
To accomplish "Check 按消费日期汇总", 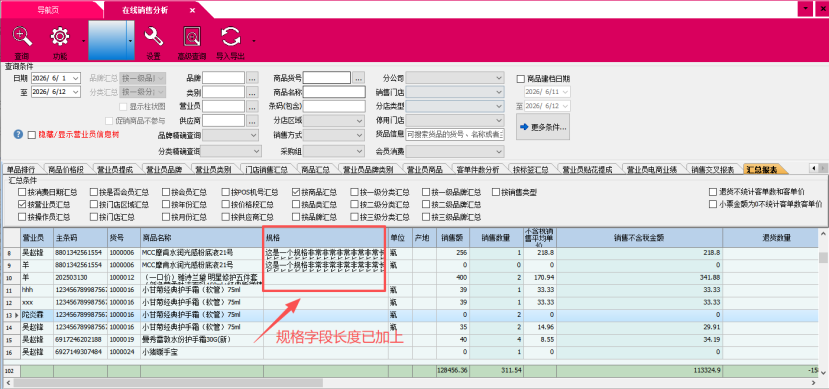I will point(22,192).
